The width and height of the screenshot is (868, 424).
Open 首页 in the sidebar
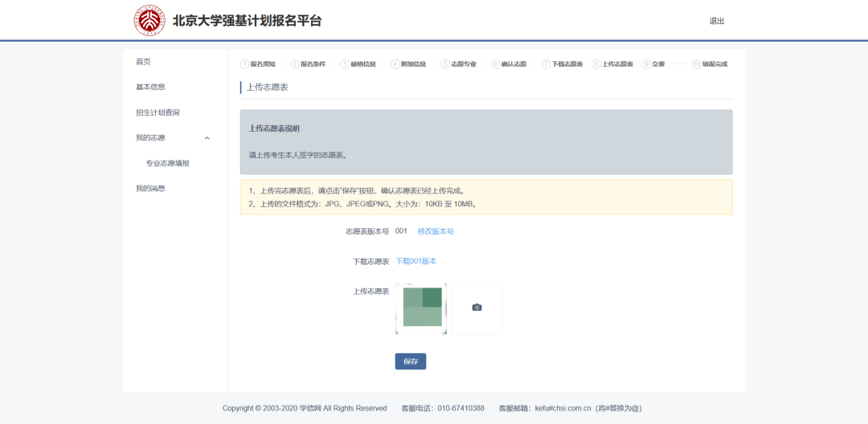click(143, 62)
